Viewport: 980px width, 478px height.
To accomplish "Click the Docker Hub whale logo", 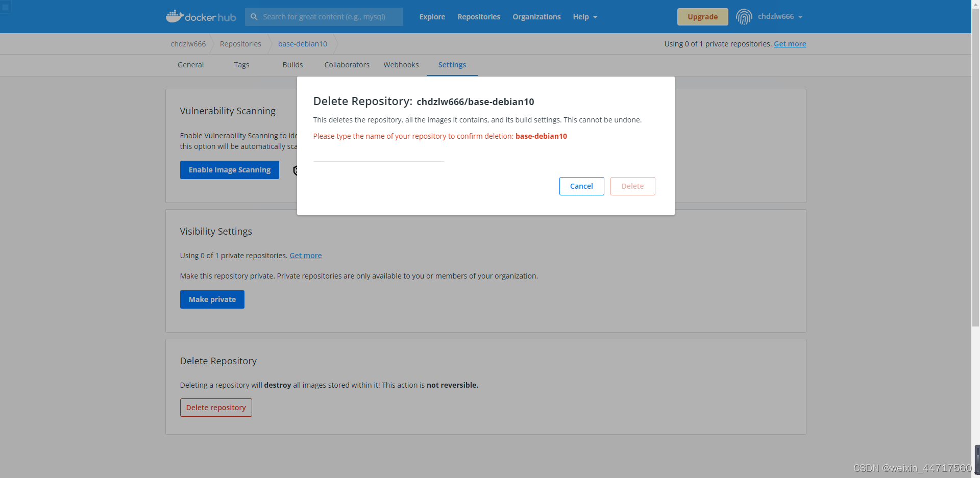I will point(201,16).
